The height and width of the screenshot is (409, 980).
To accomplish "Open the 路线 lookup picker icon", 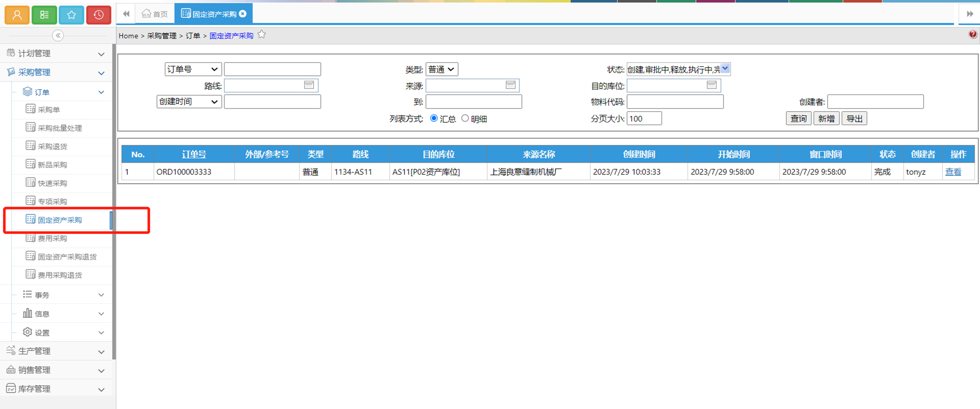I will pyautogui.click(x=309, y=85).
